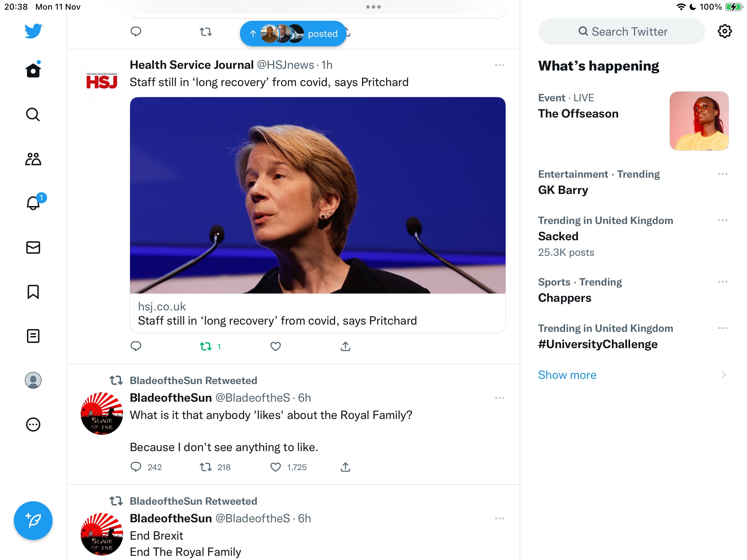This screenshot has width=747, height=560.
Task: Tap the new posts 'posted' pill
Action: (x=293, y=34)
